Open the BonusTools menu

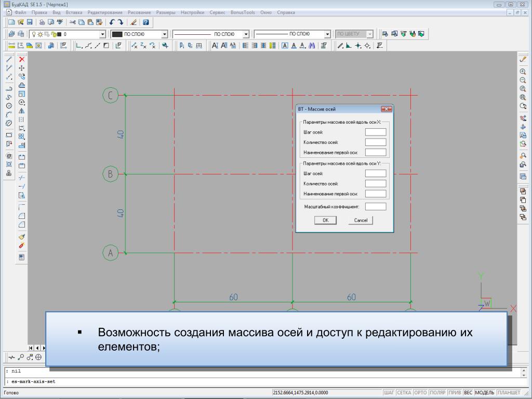click(x=243, y=12)
